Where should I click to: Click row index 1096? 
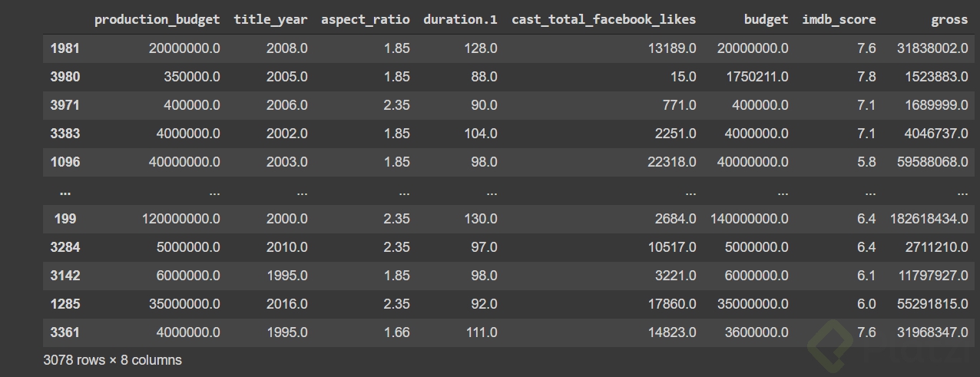click(x=65, y=162)
